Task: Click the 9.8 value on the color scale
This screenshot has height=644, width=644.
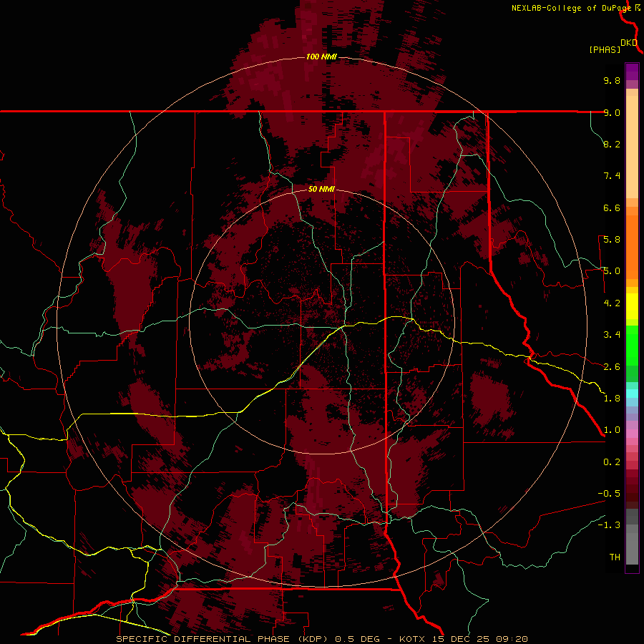Action: (x=612, y=80)
